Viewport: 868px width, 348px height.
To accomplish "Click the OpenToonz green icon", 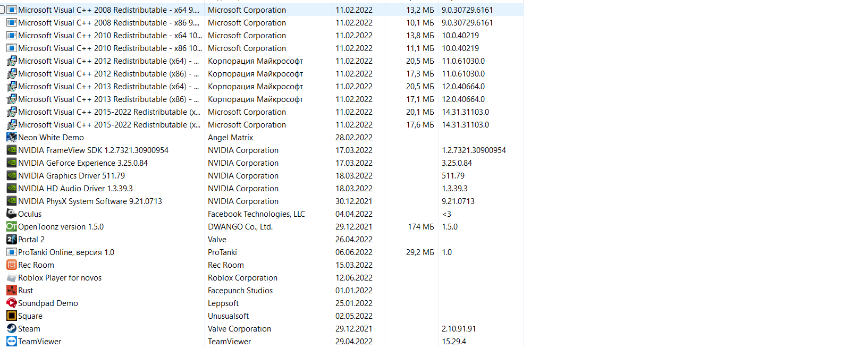I will [x=12, y=227].
